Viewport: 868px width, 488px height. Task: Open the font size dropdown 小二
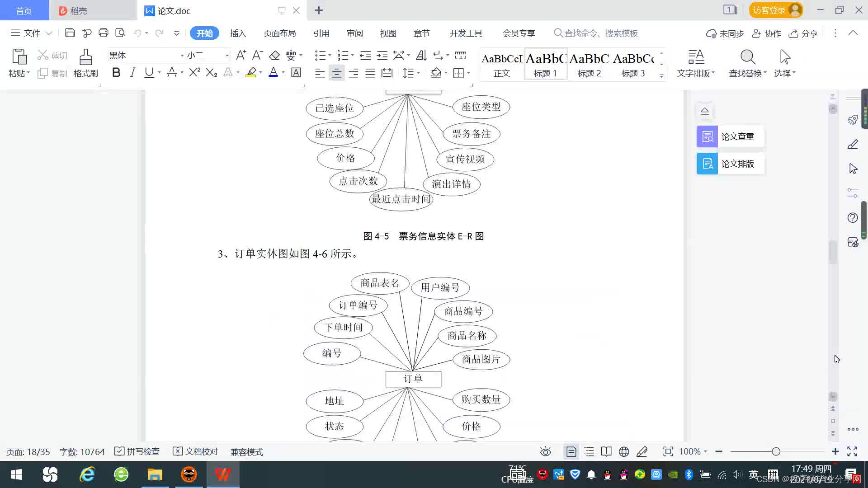point(227,56)
